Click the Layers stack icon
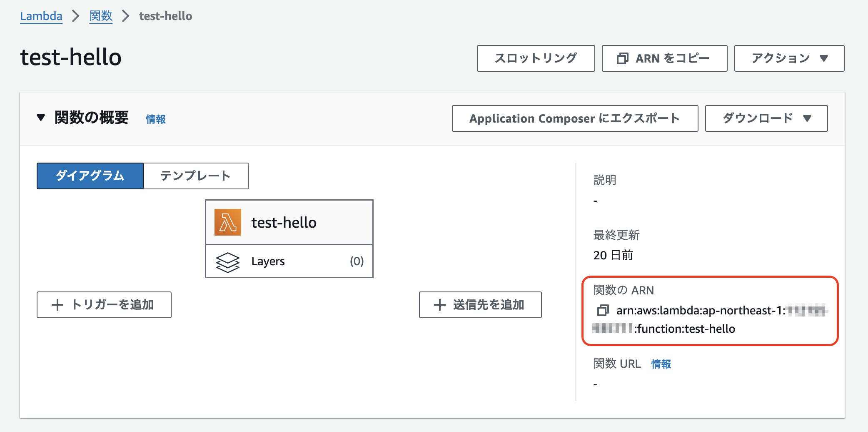868x432 pixels. coord(227,262)
